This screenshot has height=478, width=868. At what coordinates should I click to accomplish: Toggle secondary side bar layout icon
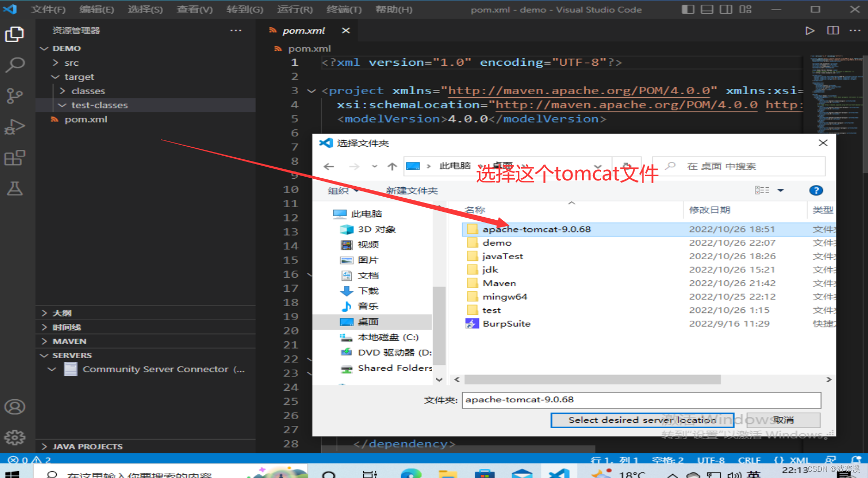726,9
